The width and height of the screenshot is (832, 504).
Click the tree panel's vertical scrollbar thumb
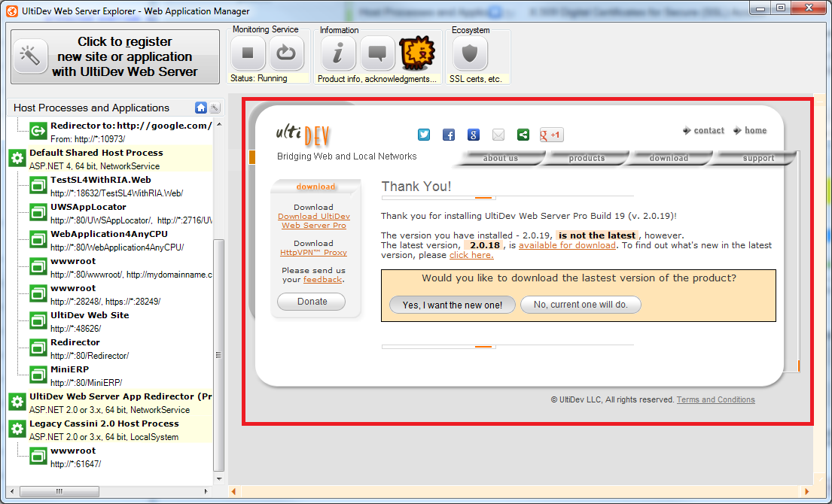(x=218, y=355)
